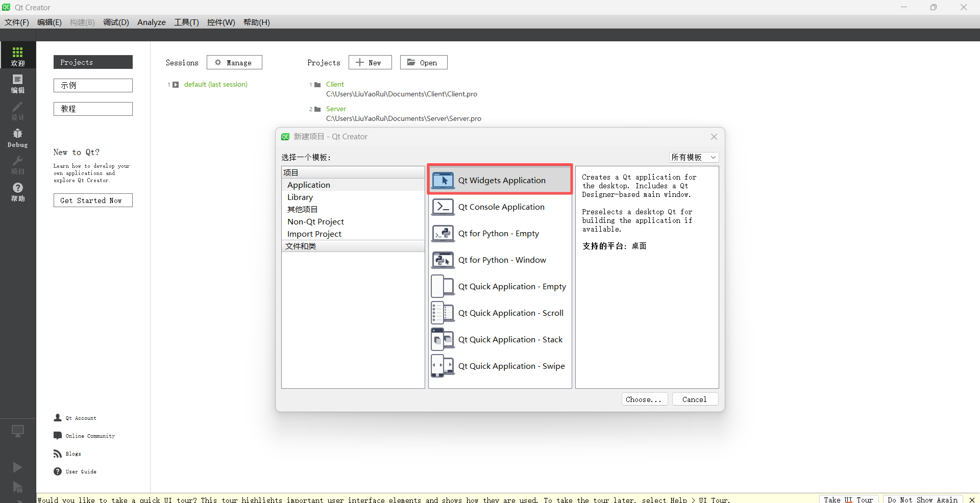980x503 pixels.
Task: Click the default session play icon
Action: click(176, 85)
